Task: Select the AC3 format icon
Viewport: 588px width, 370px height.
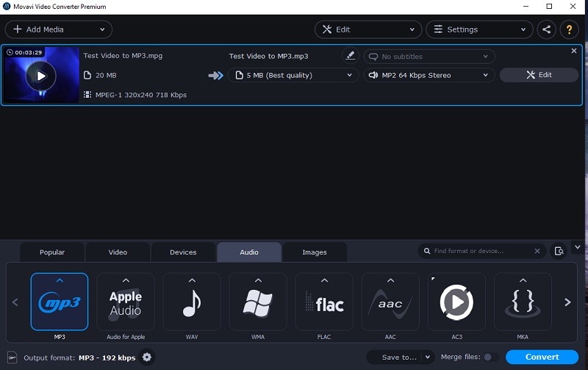Action: [x=456, y=302]
